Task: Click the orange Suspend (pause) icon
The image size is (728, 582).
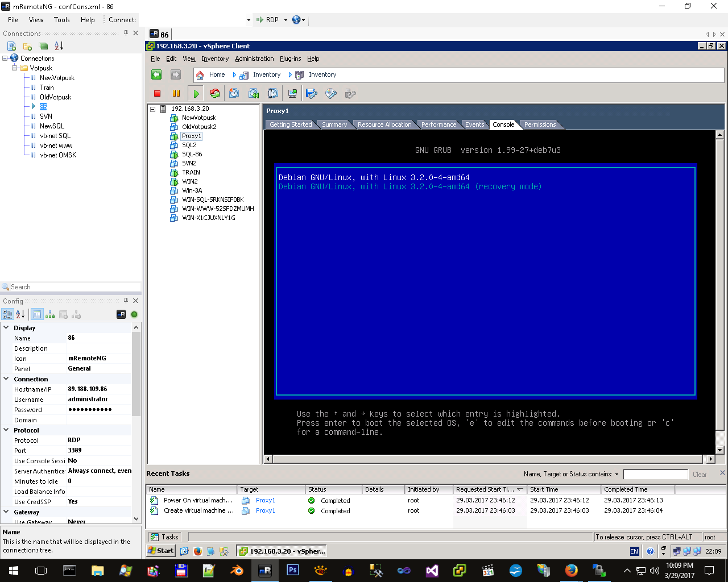Action: click(x=176, y=93)
